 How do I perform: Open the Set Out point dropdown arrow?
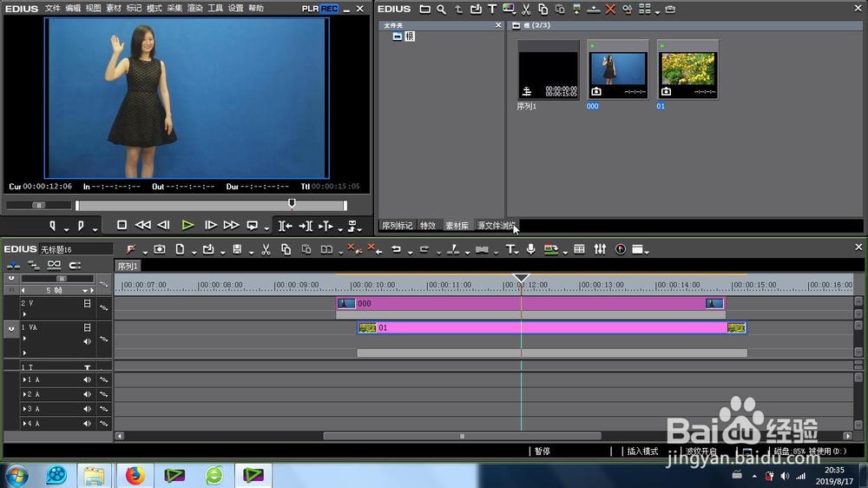pos(95,228)
